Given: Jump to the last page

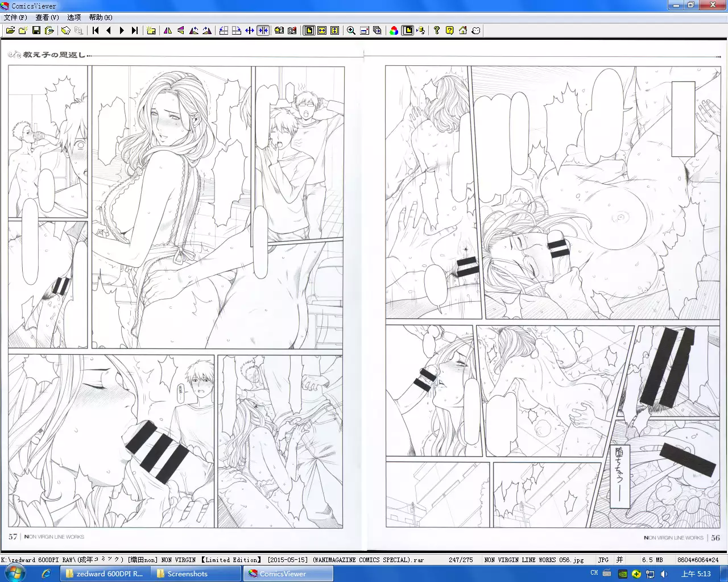Looking at the screenshot, I should click(135, 31).
